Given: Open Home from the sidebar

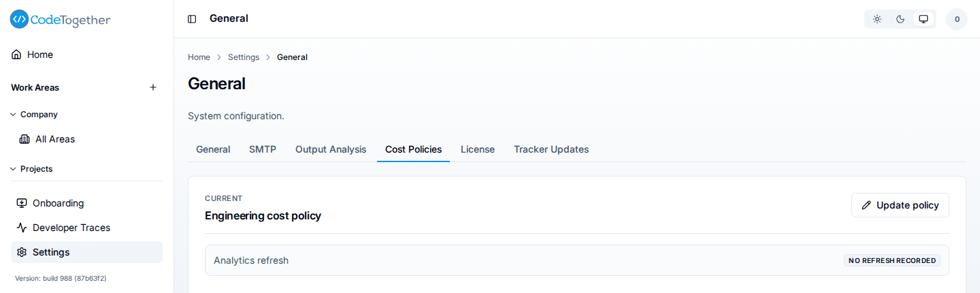Looking at the screenshot, I should coord(86,55).
